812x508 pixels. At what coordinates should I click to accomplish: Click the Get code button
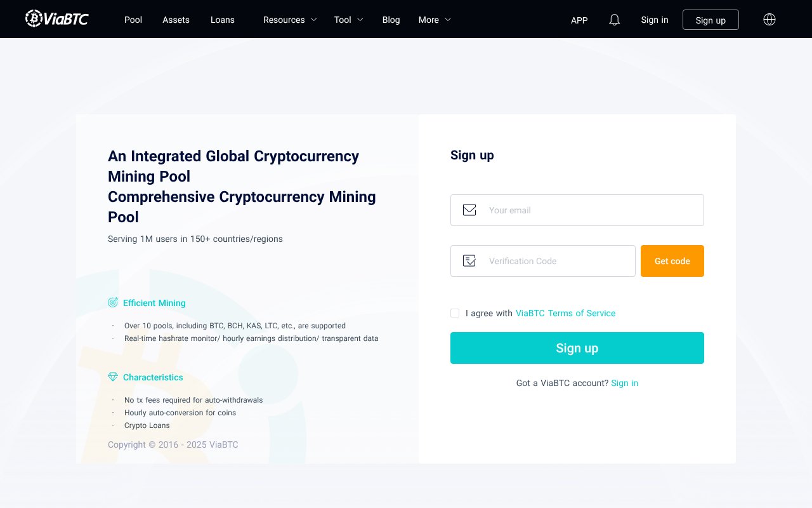point(672,260)
